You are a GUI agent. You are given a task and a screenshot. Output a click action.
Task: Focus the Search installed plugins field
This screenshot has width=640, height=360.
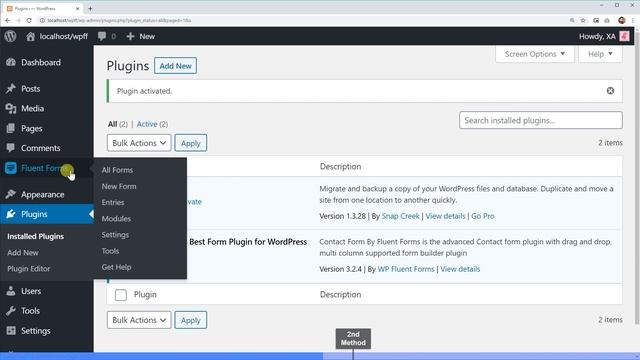[541, 120]
